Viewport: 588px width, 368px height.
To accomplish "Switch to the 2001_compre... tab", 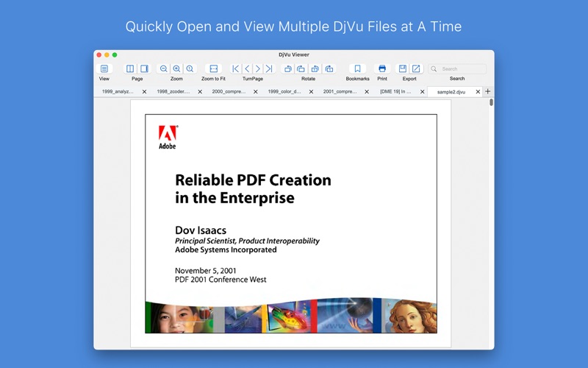I will pos(340,91).
